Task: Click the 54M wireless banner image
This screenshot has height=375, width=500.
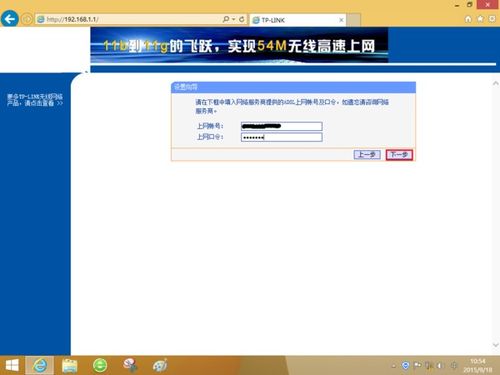Action: [x=239, y=45]
